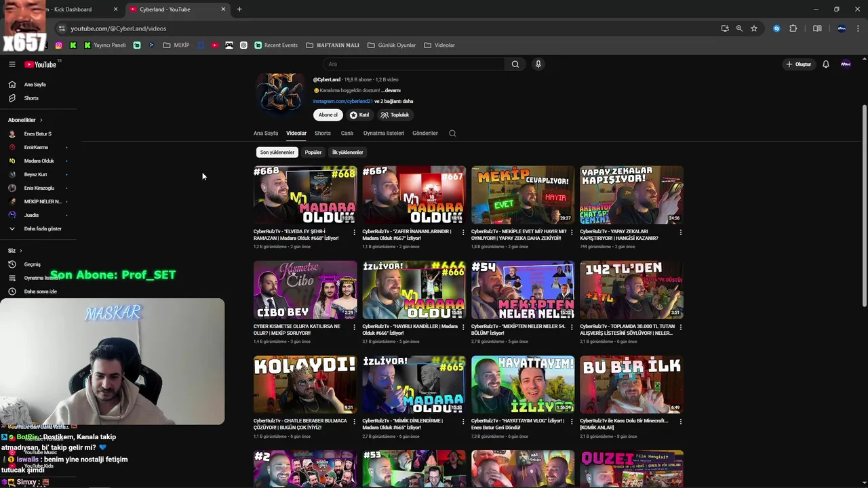Open site information icon in address bar

(62, 28)
